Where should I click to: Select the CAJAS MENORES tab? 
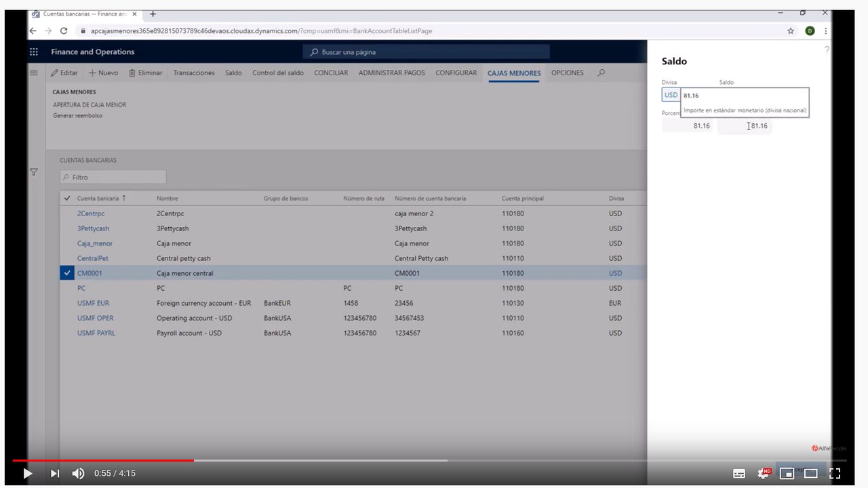[514, 73]
